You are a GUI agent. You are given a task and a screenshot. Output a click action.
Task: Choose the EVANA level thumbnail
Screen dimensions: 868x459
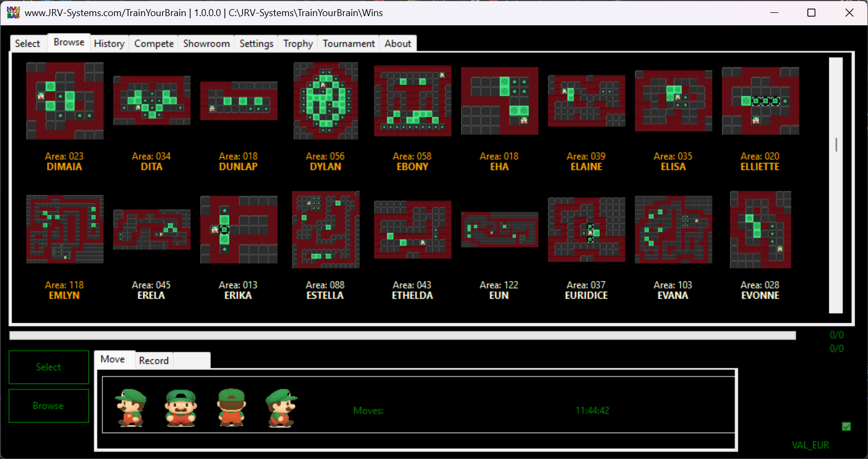pyautogui.click(x=673, y=230)
